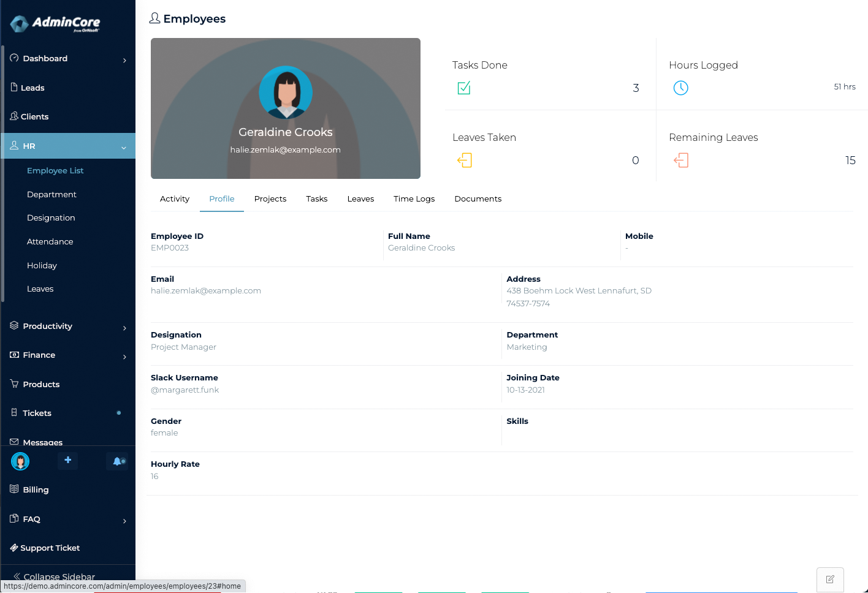The height and width of the screenshot is (593, 868).
Task: Click the plus quick-add icon
Action: tap(67, 460)
